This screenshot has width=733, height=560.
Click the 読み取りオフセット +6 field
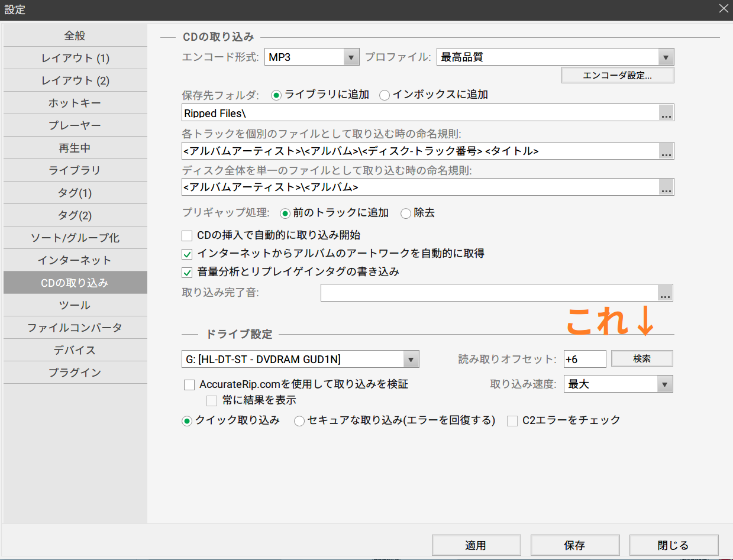click(585, 359)
